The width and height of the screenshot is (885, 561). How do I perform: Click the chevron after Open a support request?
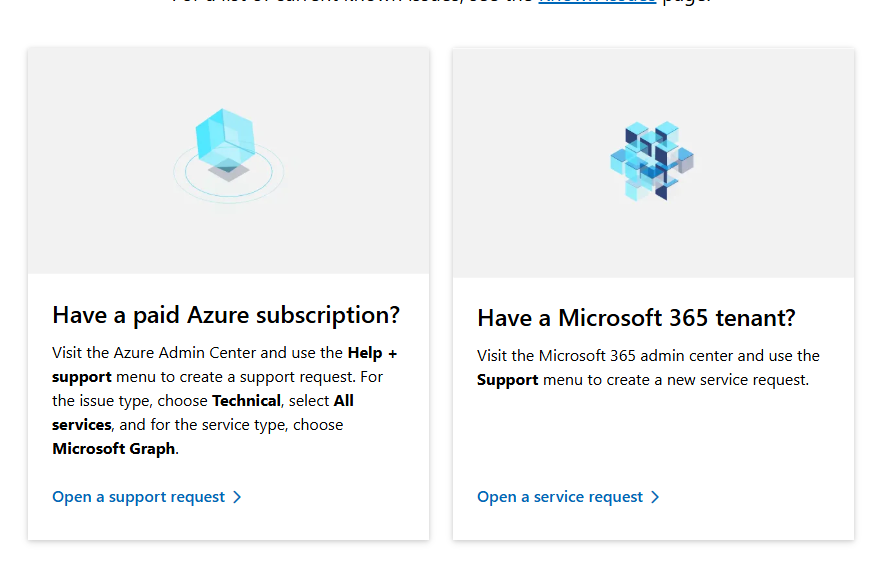[x=237, y=497]
